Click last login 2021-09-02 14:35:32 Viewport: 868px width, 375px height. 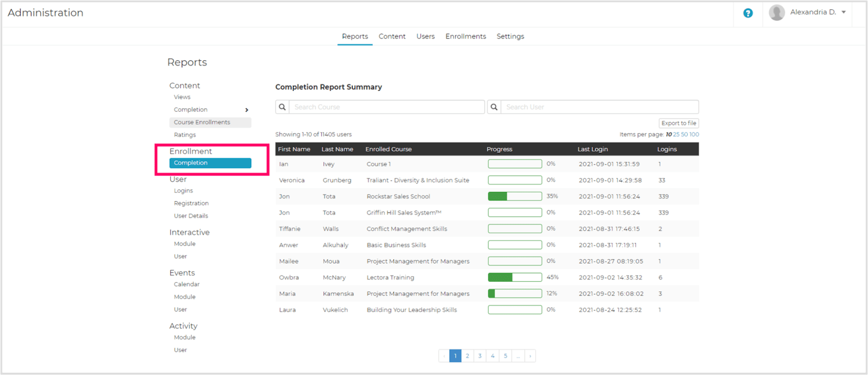click(610, 277)
